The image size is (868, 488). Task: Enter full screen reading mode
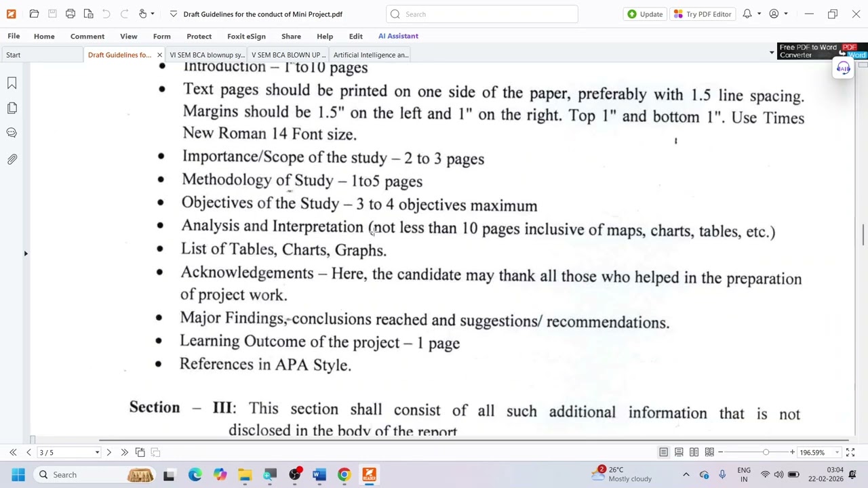pyautogui.click(x=850, y=452)
